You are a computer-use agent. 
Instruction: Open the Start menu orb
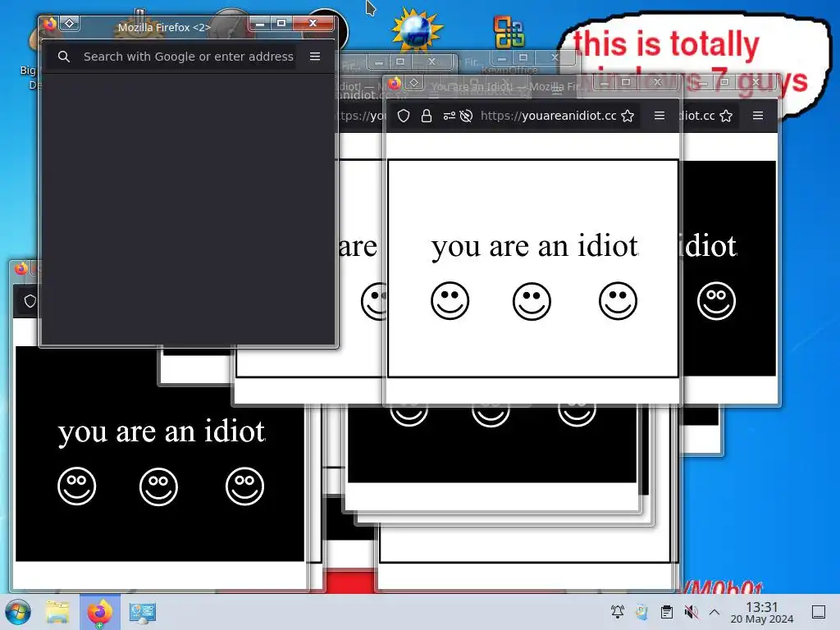point(18,612)
